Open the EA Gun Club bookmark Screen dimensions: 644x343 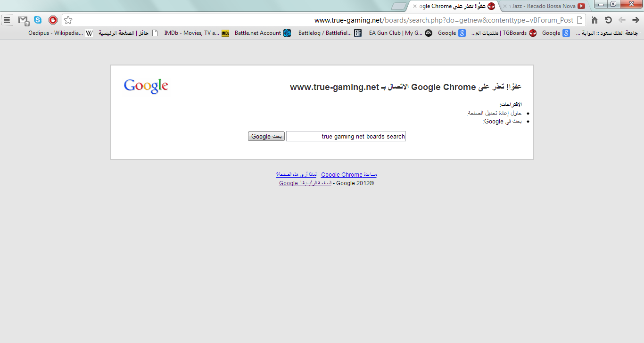(x=400, y=33)
